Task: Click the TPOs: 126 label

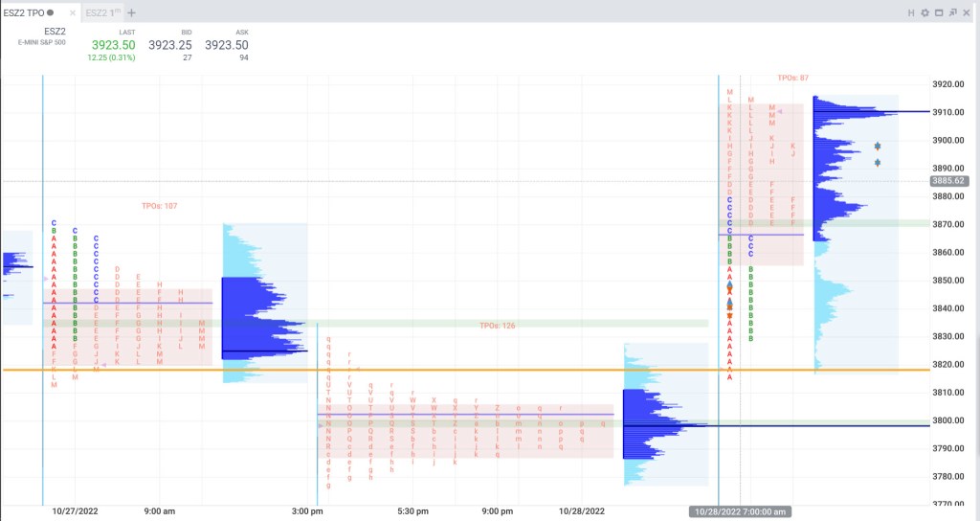Action: click(497, 326)
